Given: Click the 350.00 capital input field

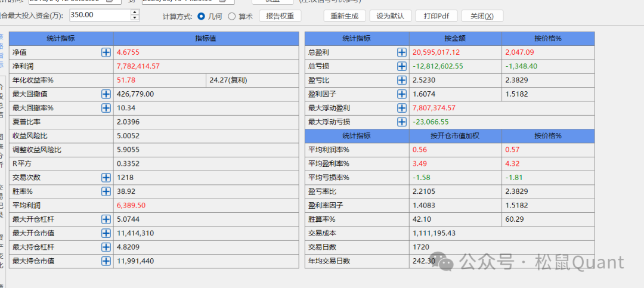Looking at the screenshot, I should [x=98, y=15].
